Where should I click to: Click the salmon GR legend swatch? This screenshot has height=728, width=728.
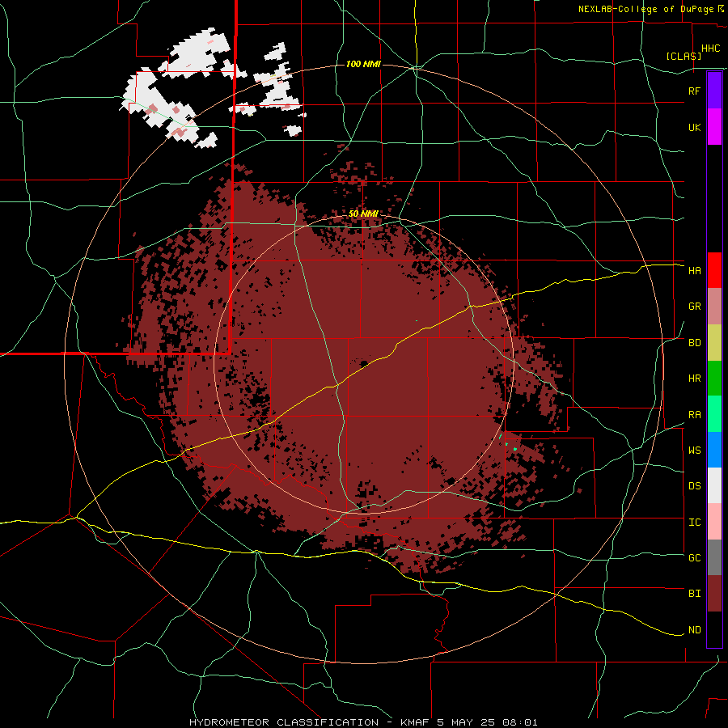714,307
